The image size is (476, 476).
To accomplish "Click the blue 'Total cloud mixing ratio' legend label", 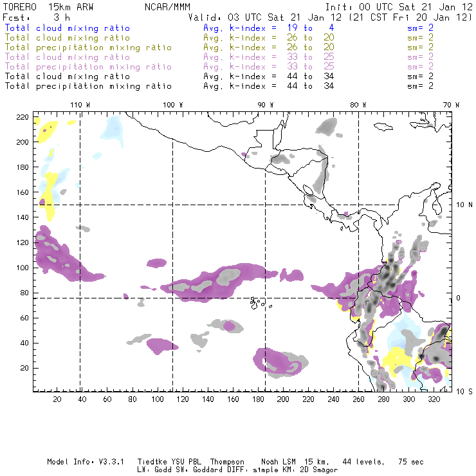I will [x=68, y=28].
